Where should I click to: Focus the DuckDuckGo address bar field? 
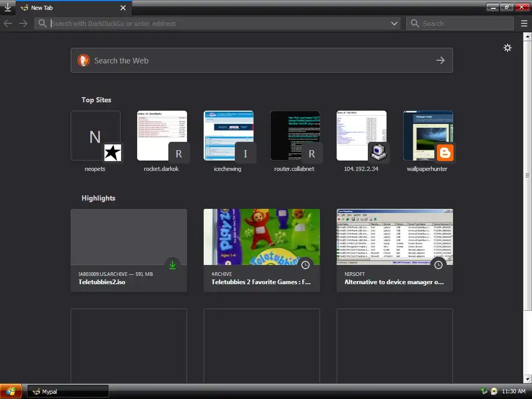click(217, 23)
